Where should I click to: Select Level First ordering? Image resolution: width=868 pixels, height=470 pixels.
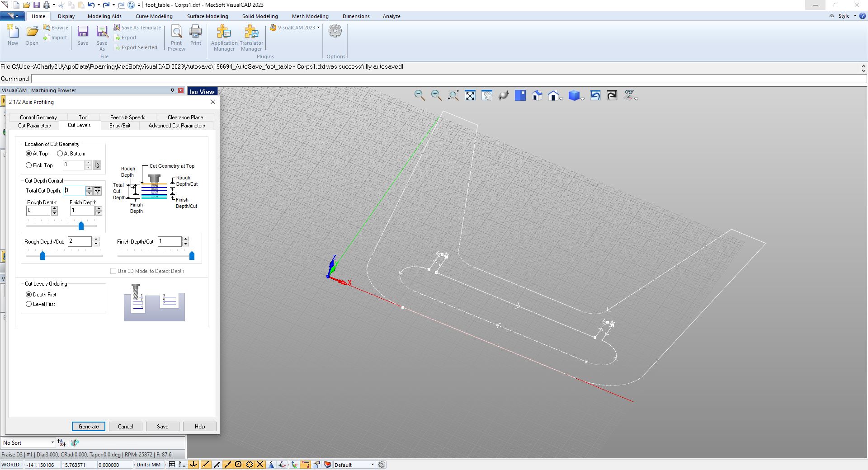click(x=29, y=304)
